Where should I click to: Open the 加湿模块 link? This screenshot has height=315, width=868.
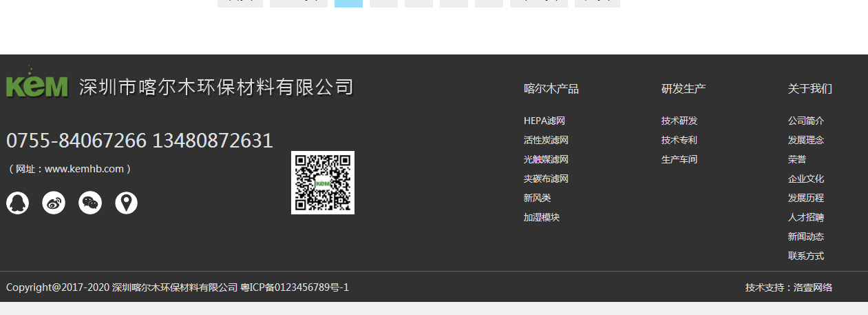(541, 217)
